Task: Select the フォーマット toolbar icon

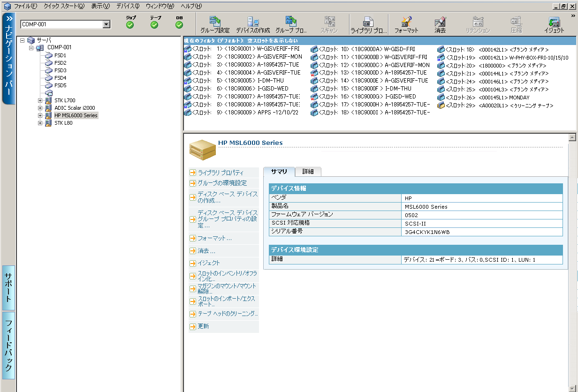Action: tap(406, 24)
